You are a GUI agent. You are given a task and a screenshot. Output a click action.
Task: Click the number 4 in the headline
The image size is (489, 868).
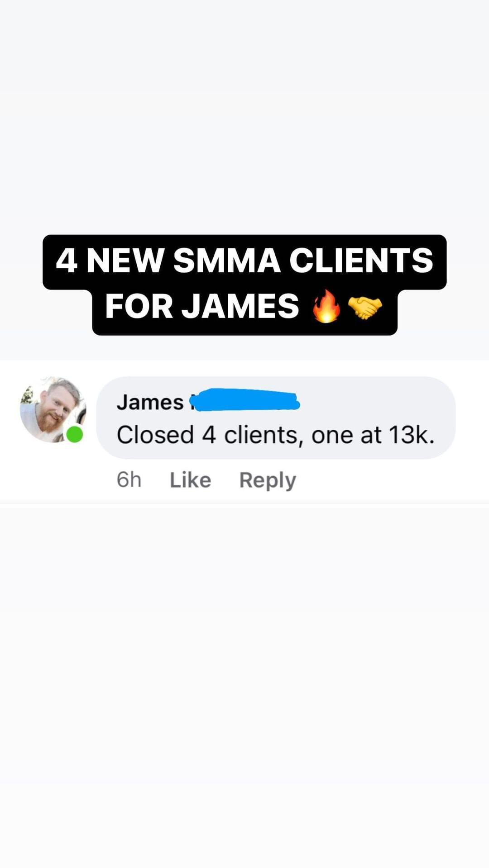[66, 261]
